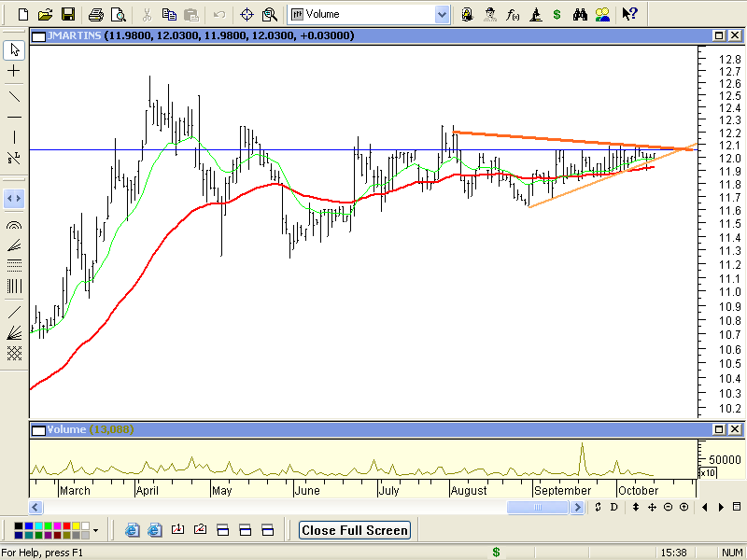Image resolution: width=747 pixels, height=560 pixels.
Task: Select the crosshairs plus tool
Action: coord(14,72)
